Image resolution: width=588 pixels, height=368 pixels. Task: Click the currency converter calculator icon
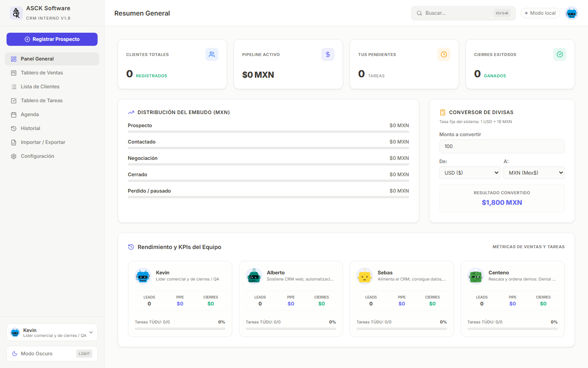pyautogui.click(x=442, y=112)
